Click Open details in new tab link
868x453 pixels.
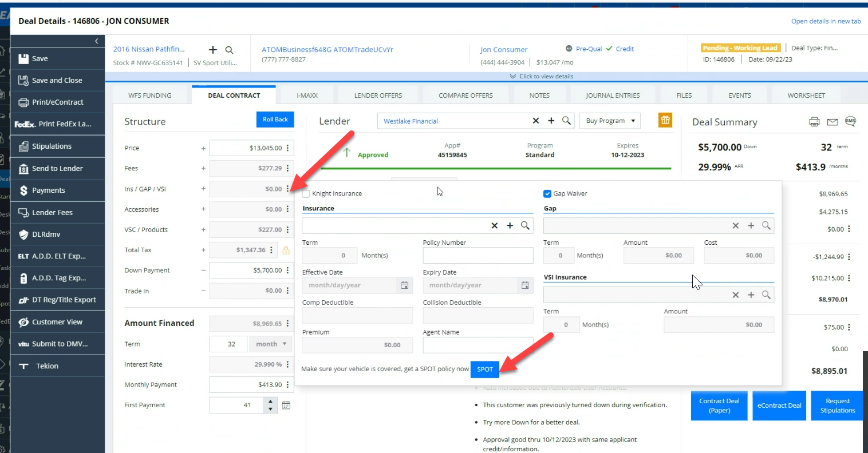click(x=826, y=21)
